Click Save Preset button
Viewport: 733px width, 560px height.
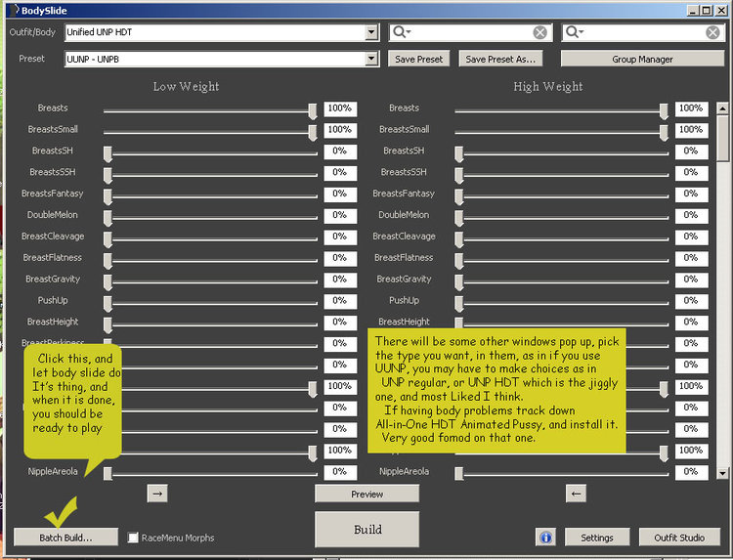tap(419, 59)
